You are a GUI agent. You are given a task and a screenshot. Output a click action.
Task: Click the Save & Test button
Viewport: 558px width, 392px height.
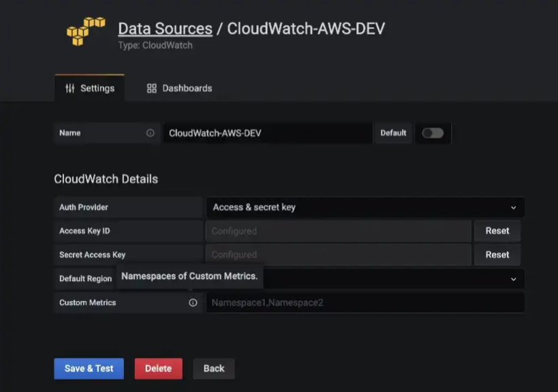click(89, 369)
